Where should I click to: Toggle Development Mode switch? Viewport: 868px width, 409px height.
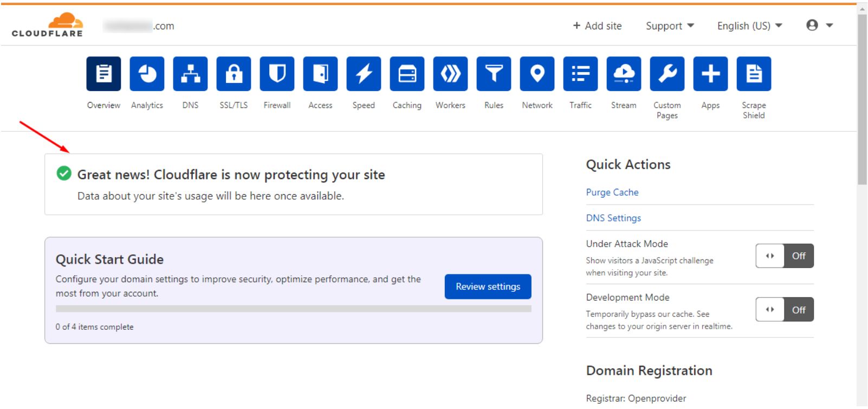[784, 310]
